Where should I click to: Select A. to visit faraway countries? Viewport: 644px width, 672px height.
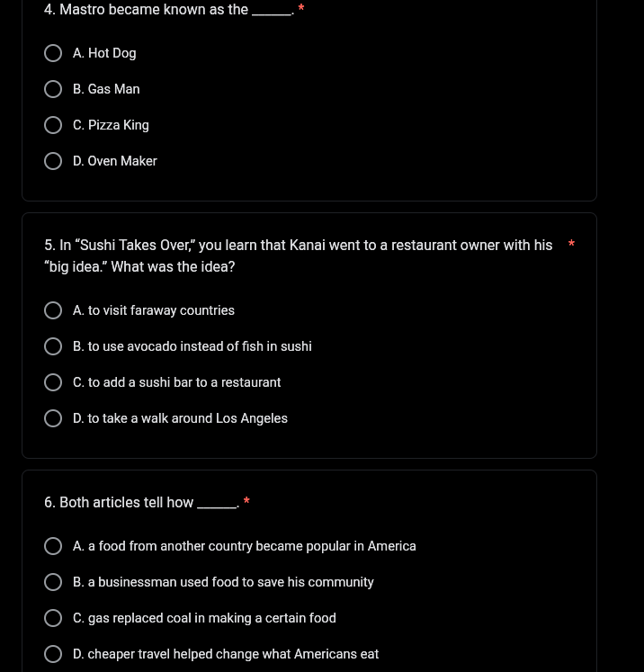click(53, 310)
